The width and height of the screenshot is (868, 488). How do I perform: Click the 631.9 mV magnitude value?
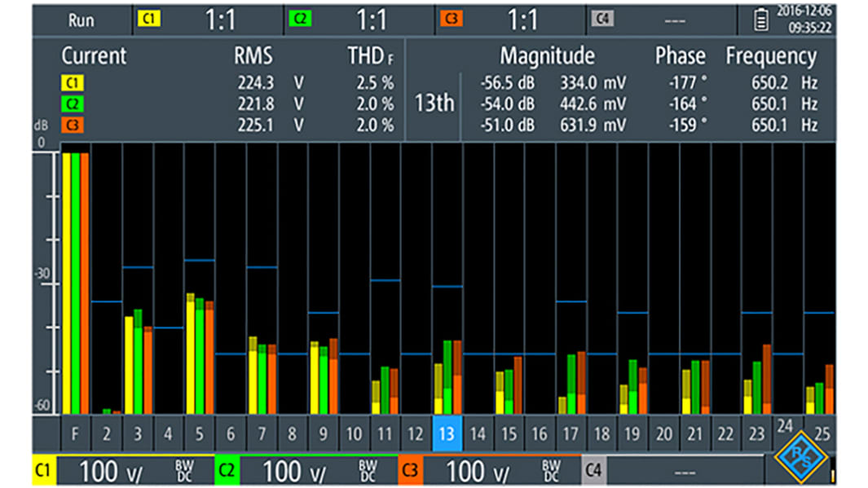[593, 125]
